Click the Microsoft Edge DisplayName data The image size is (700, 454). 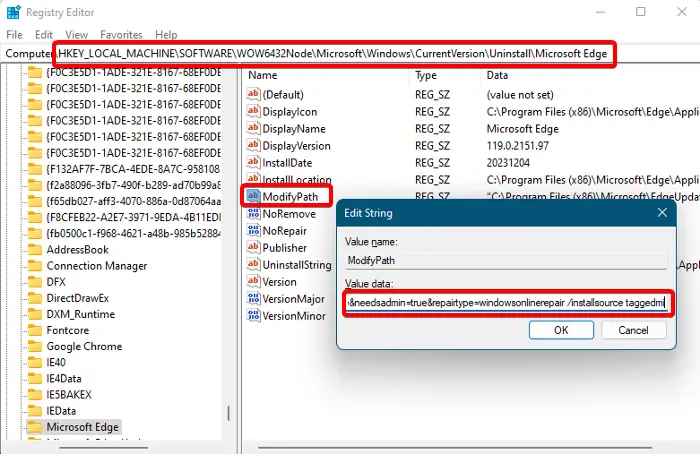click(522, 129)
